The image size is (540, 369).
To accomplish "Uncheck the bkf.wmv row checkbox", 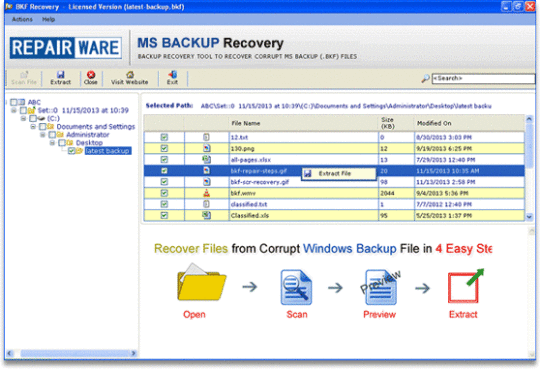I will point(164,193).
